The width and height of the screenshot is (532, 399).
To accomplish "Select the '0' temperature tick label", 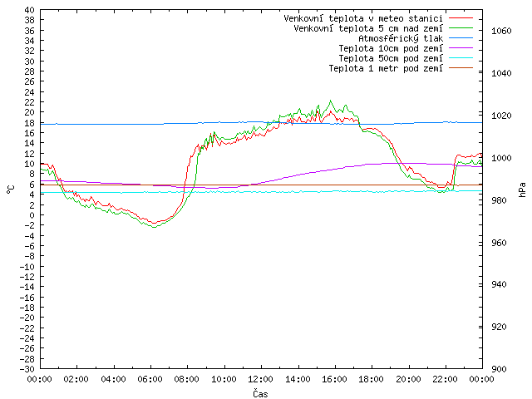I will 32,215.
